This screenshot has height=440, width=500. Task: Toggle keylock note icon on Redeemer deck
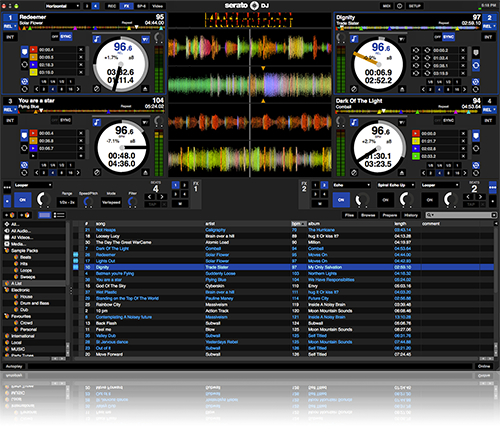point(97,39)
